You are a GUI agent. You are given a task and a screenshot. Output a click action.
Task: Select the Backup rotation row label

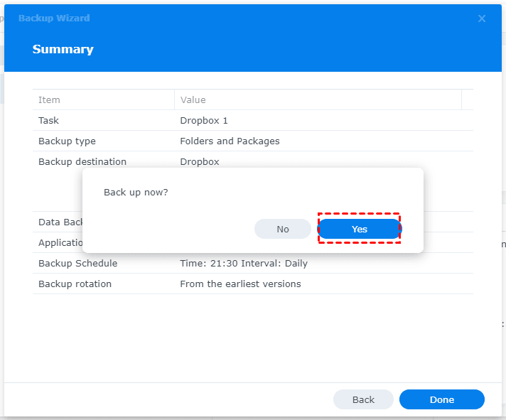click(75, 284)
